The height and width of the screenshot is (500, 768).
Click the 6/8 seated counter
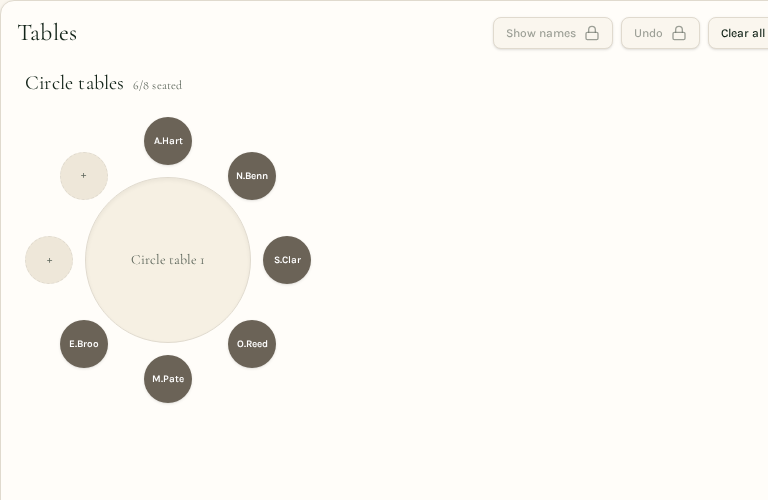coord(157,85)
